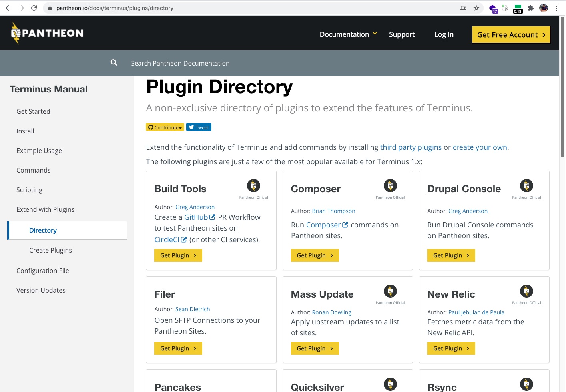Click the Pantheon Official badge on Composer
This screenshot has width=566, height=392.
pyautogui.click(x=390, y=189)
